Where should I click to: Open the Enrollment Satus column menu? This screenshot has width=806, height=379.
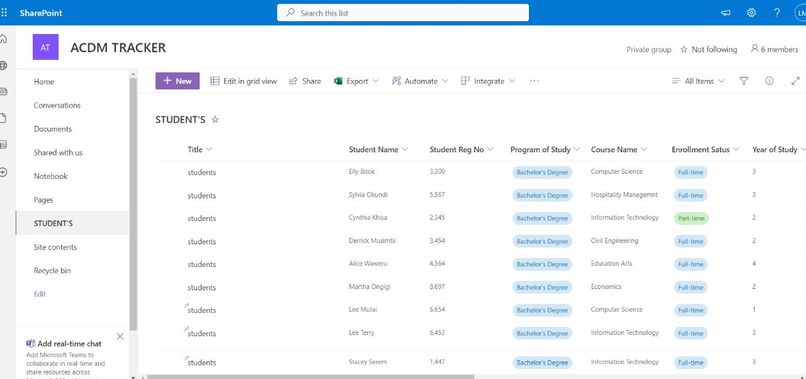click(705, 150)
